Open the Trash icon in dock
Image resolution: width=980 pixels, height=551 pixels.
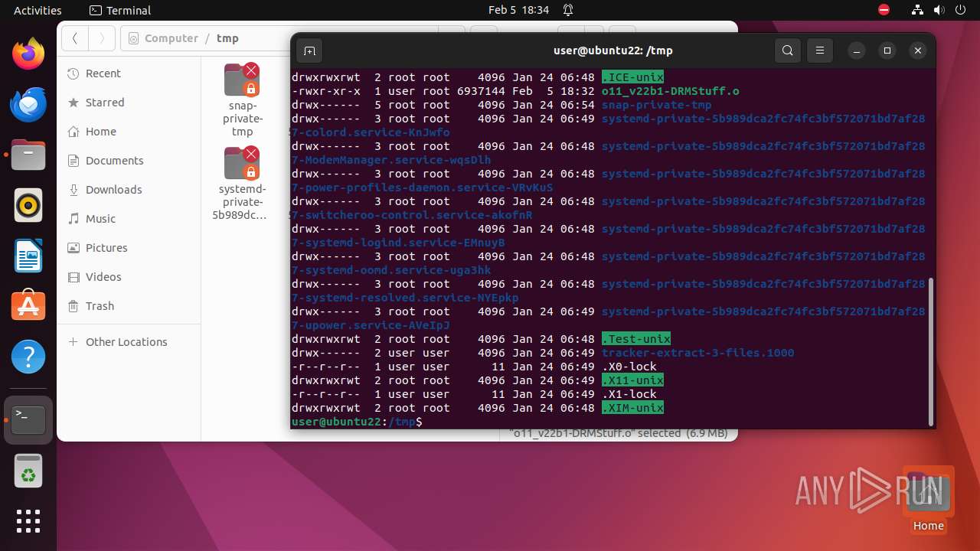click(28, 471)
